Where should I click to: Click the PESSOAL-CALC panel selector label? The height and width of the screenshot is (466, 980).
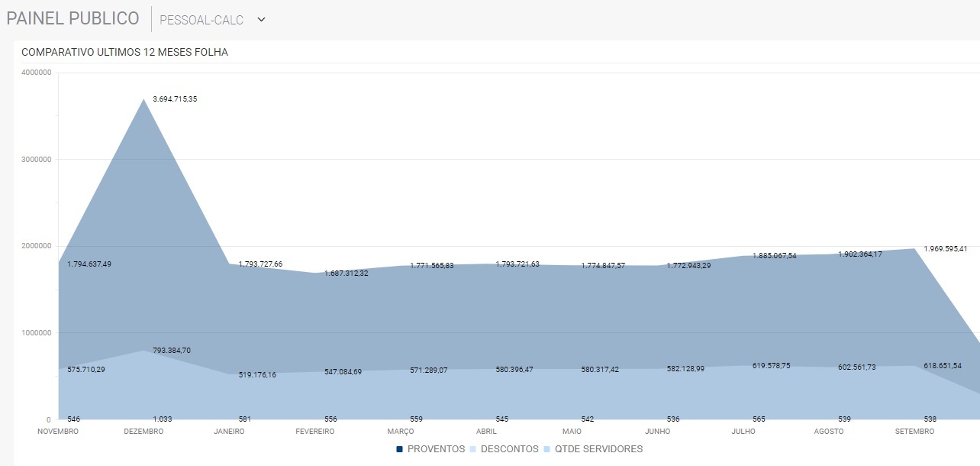pos(201,20)
